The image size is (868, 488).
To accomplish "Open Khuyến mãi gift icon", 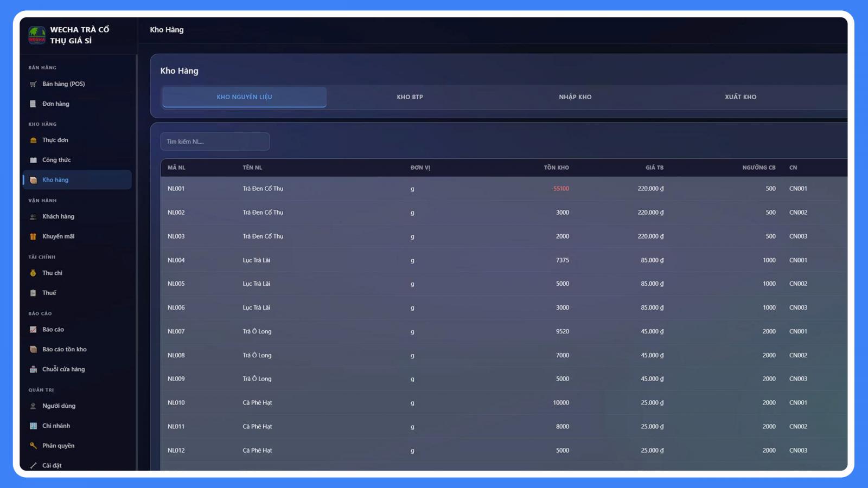I will point(33,237).
